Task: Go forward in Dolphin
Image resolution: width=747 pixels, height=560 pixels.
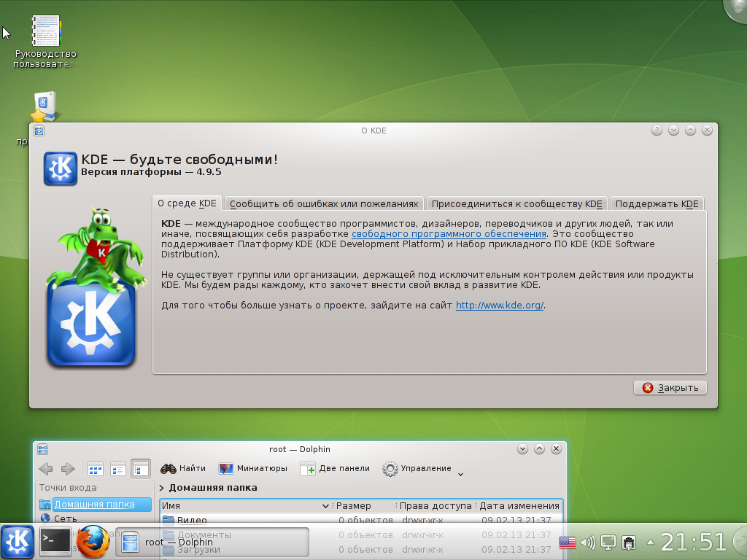Action: (x=68, y=469)
